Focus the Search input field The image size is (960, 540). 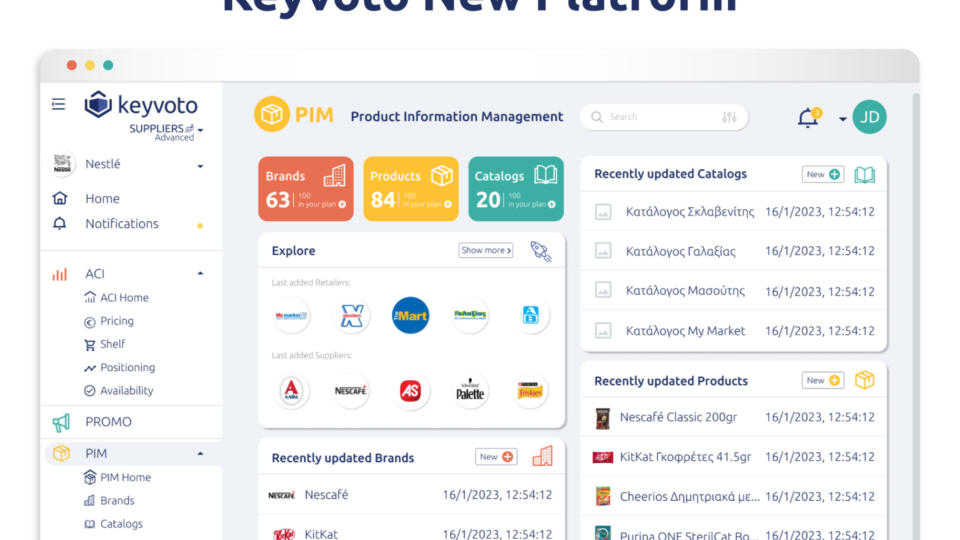(664, 117)
